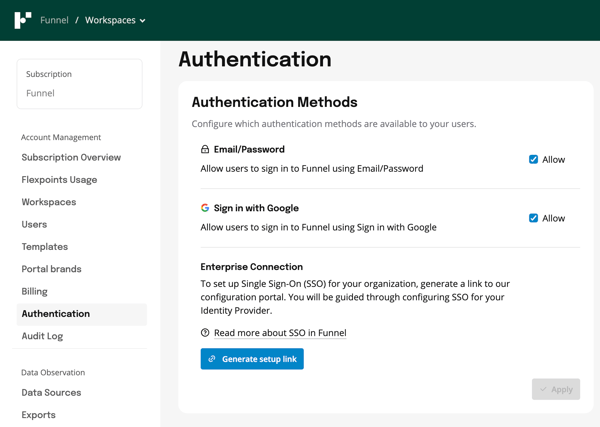Image resolution: width=600 pixels, height=427 pixels.
Task: Click the help icon beside SSO link
Action: [x=205, y=333]
